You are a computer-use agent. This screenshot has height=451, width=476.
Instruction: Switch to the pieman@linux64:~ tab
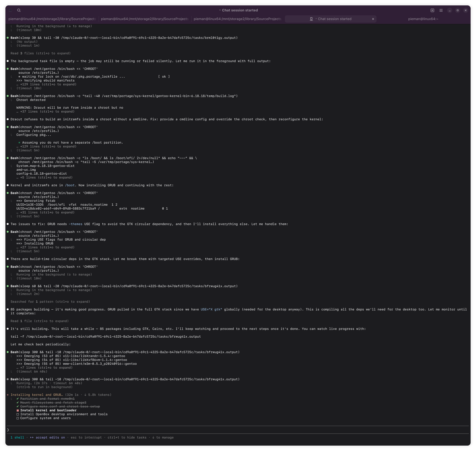click(423, 19)
